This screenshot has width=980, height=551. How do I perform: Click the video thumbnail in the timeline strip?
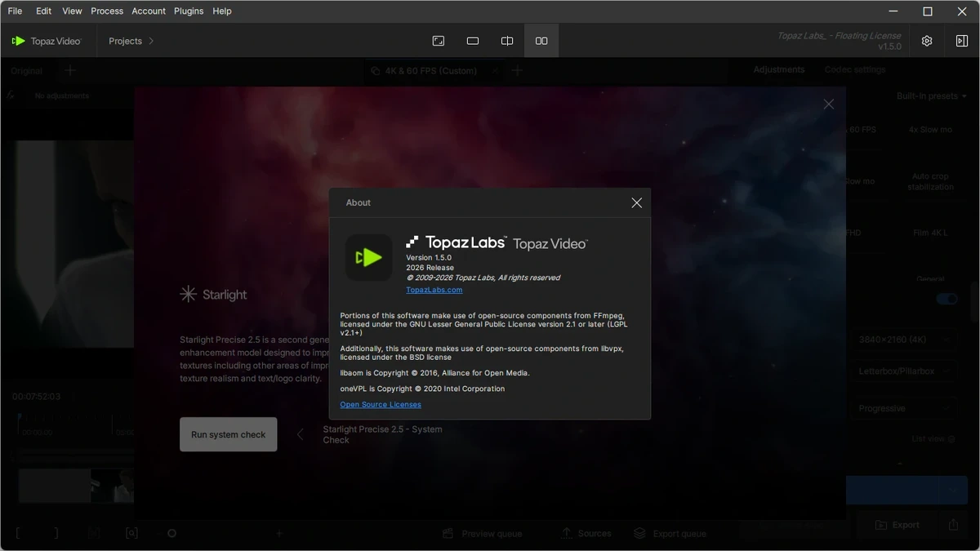tap(112, 486)
